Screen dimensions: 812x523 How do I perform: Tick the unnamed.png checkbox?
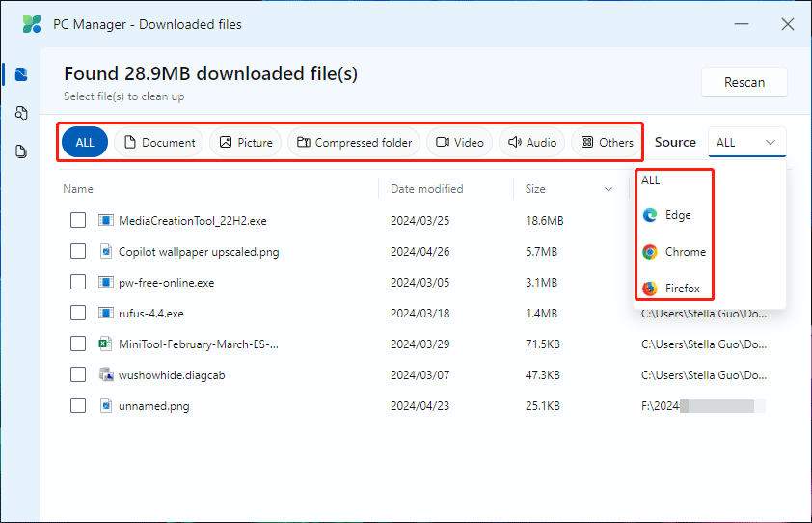[x=78, y=405]
